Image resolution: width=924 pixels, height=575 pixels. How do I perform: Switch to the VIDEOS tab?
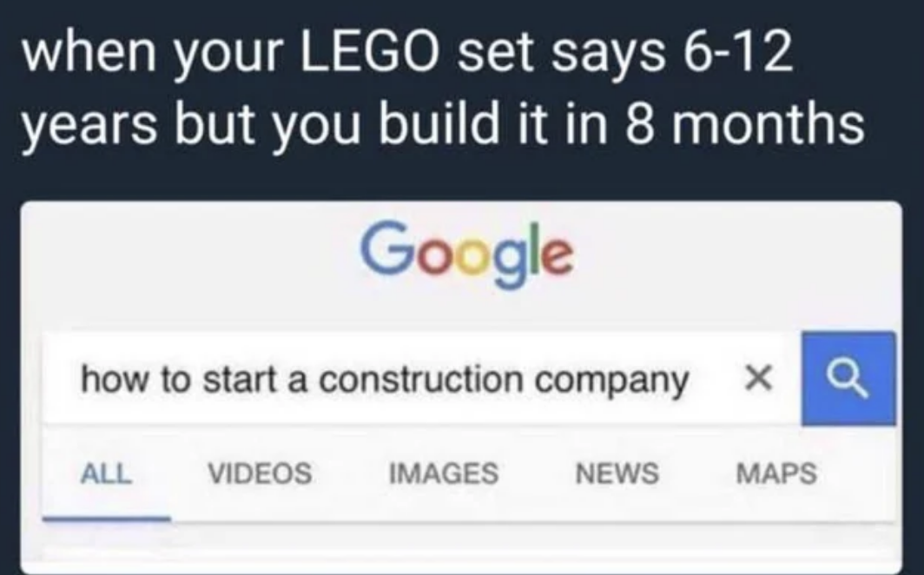click(261, 473)
